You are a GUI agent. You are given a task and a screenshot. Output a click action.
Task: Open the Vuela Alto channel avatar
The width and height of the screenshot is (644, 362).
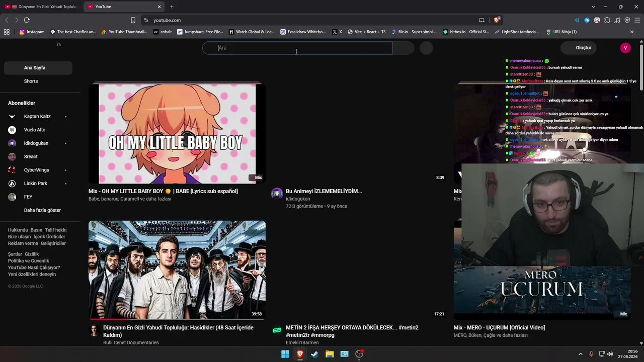click(12, 130)
